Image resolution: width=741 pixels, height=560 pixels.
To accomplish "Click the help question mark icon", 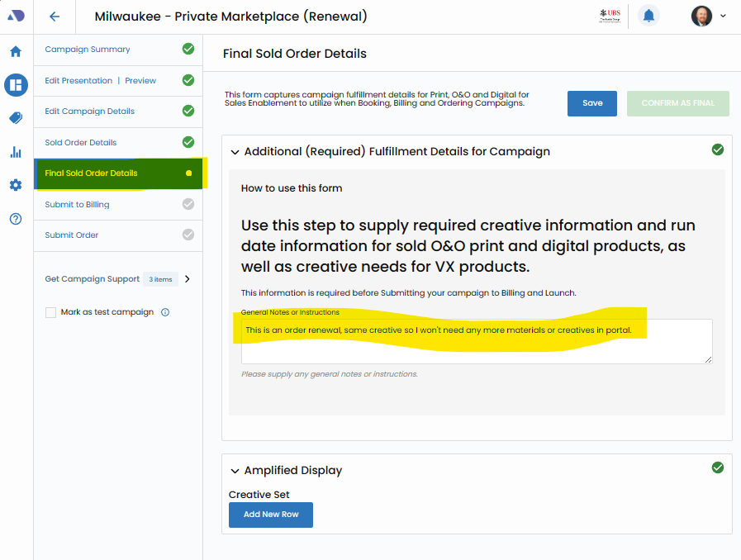I will click(16, 219).
